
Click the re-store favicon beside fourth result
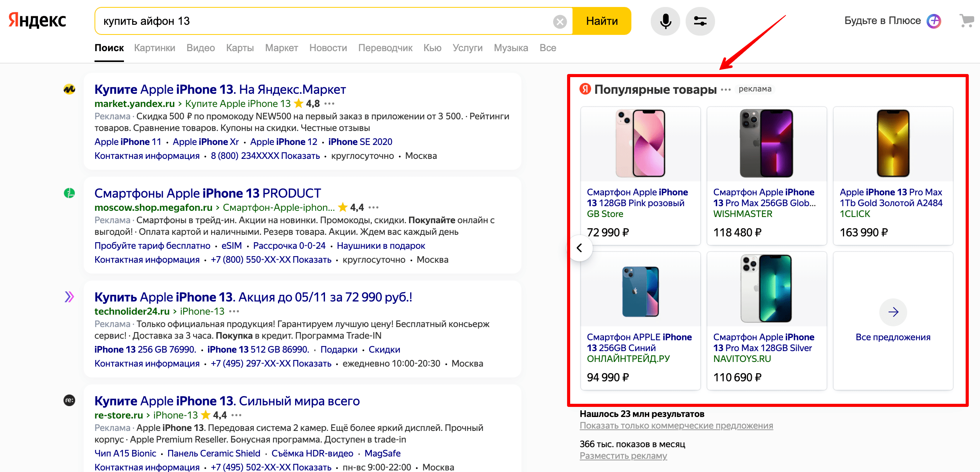coord(69,400)
